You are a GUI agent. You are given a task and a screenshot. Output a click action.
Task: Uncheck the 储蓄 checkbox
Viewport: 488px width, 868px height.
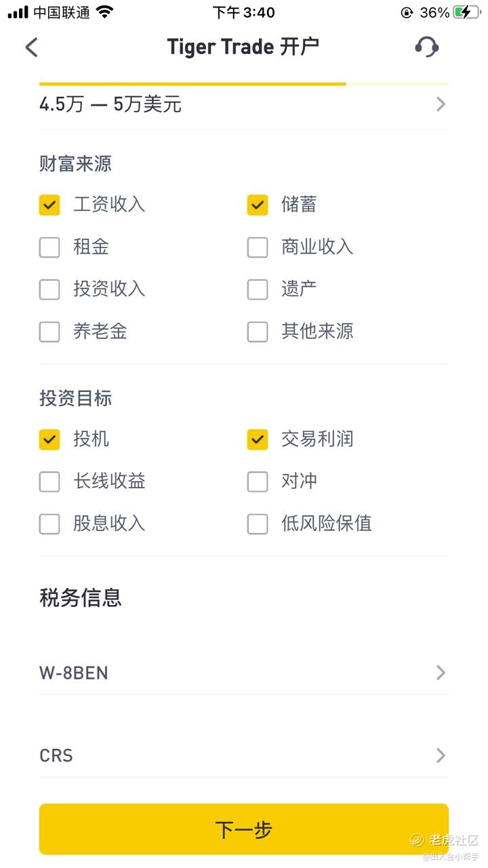point(258,205)
